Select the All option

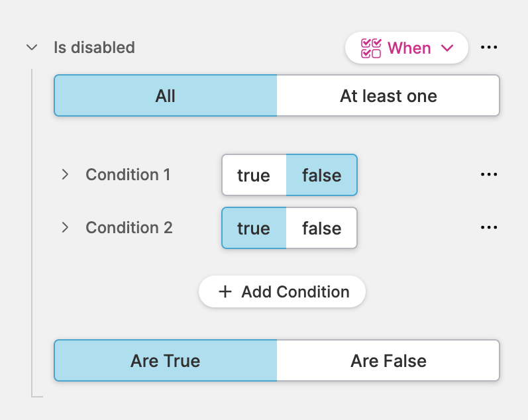pos(166,96)
